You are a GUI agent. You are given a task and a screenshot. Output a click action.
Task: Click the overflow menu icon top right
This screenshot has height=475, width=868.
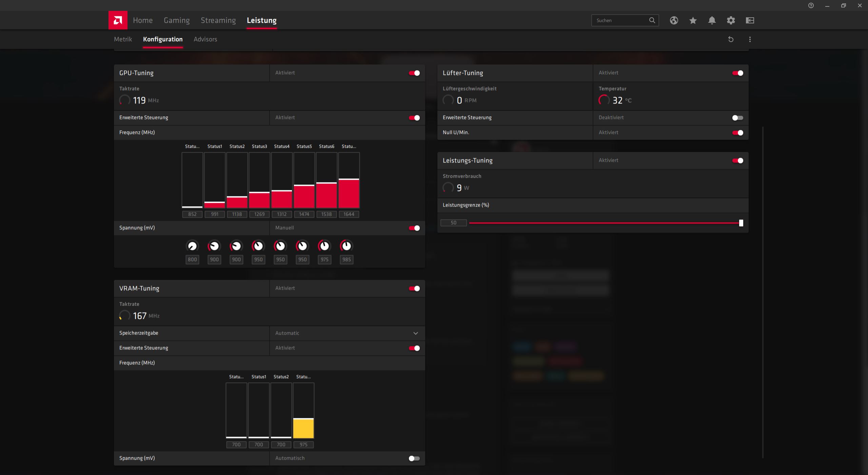click(750, 39)
